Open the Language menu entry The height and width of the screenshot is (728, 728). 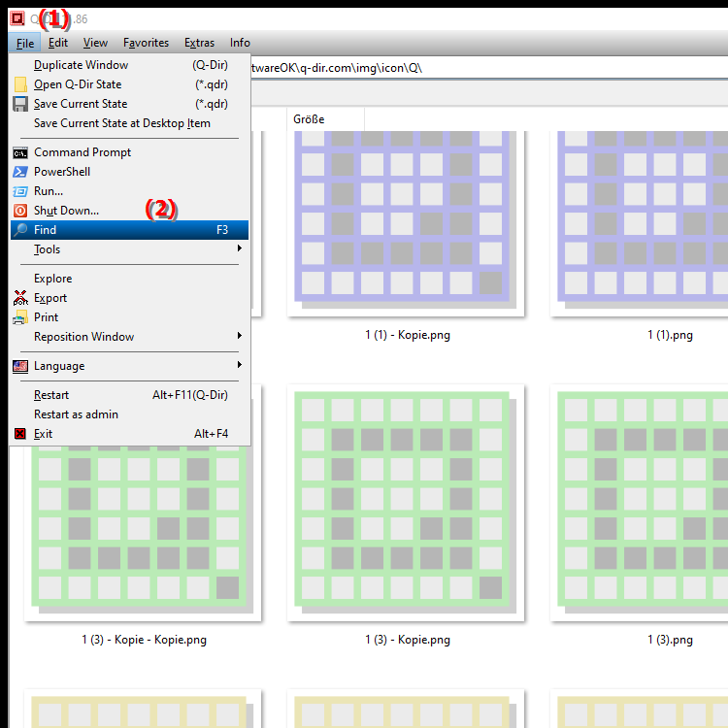(129, 366)
